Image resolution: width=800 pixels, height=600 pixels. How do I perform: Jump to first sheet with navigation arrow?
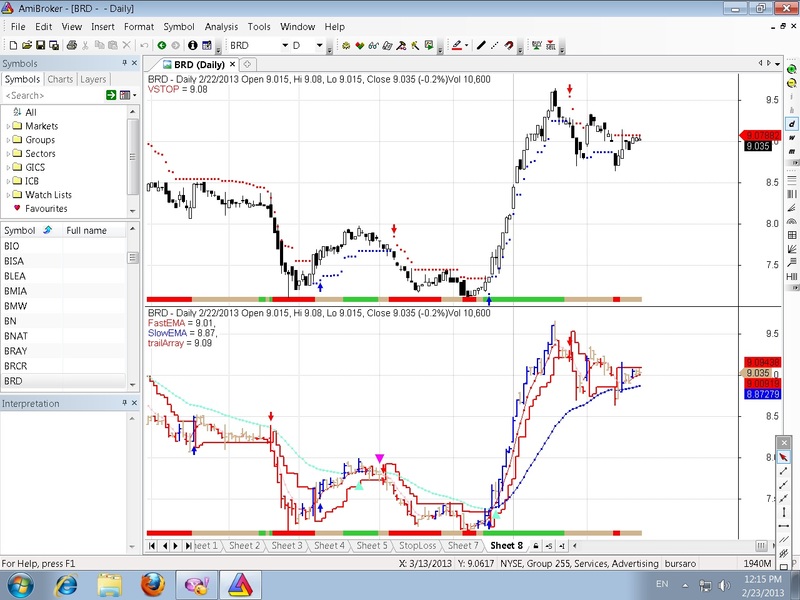point(152,545)
